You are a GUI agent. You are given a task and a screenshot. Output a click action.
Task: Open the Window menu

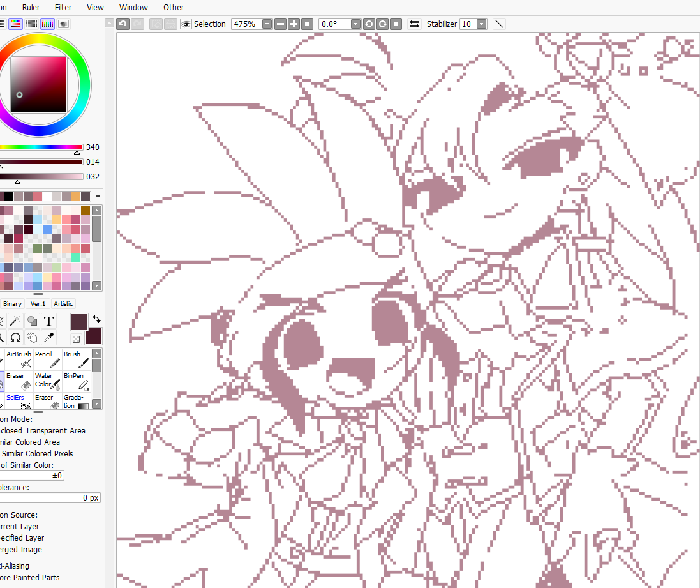click(x=133, y=7)
